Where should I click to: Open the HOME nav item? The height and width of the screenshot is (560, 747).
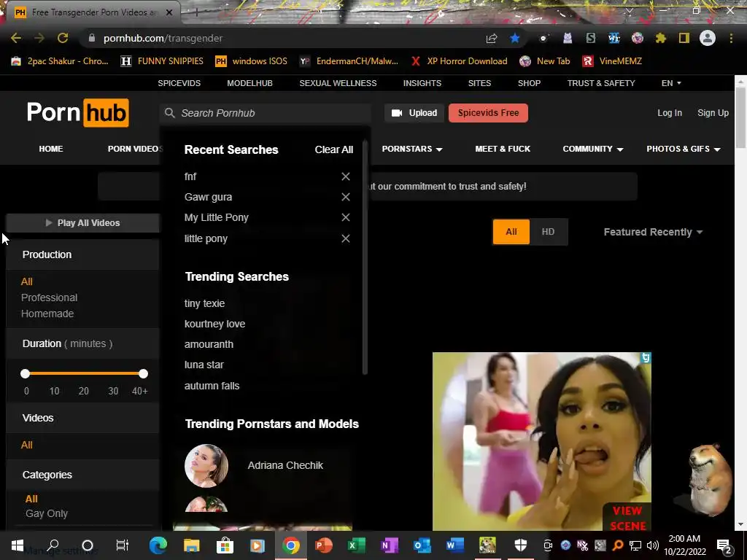pyautogui.click(x=51, y=149)
